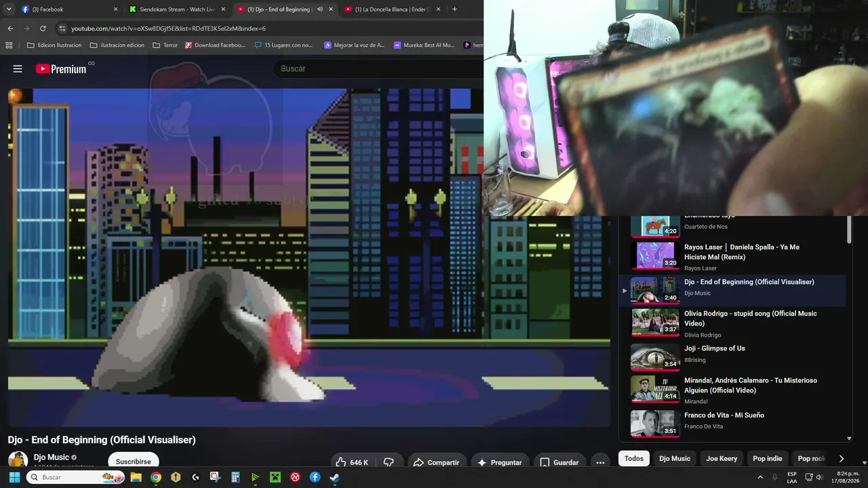Open Edicion Ilustracion bookmark folder
The image size is (868, 488).
(x=54, y=45)
